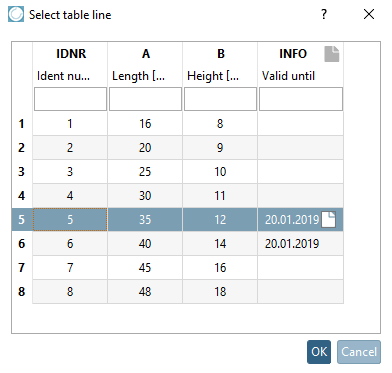Screen dimensions: 392x373
Task: Select row header number 6
Action: 22,244
